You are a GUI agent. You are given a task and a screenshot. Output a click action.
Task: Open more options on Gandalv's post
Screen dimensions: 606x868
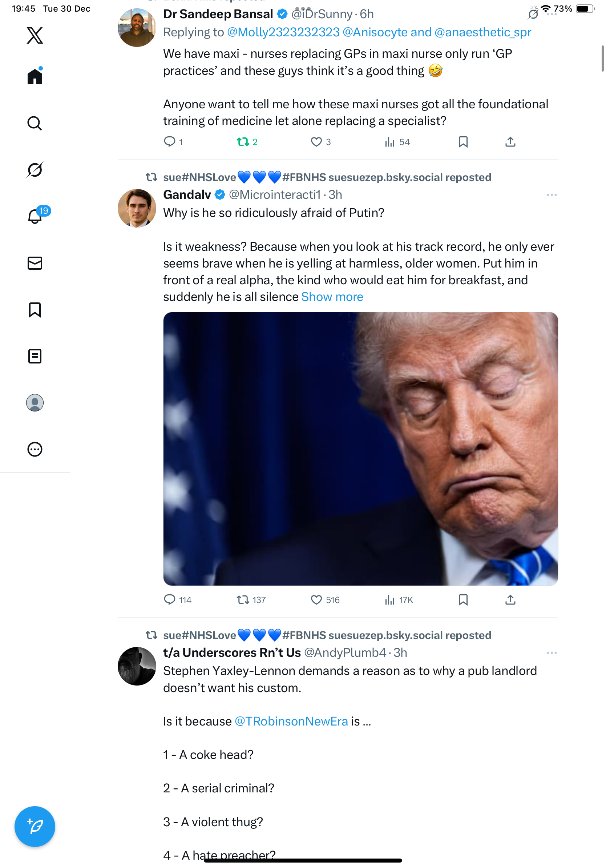pos(552,195)
